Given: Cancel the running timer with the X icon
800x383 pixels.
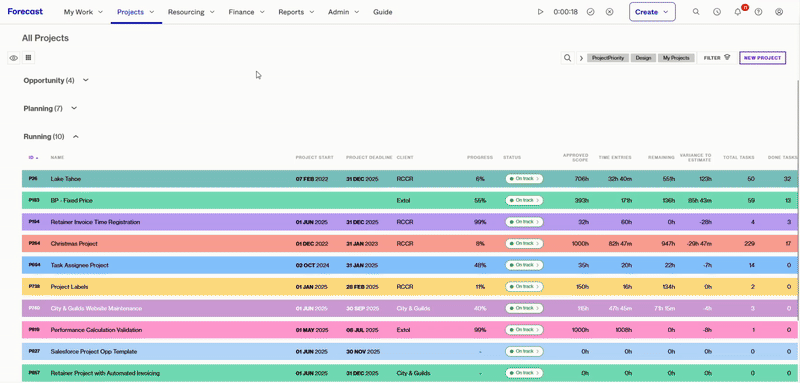Looking at the screenshot, I should tap(609, 12).
